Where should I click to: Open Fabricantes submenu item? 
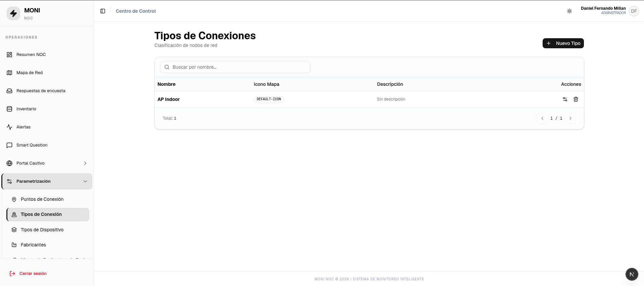48,245
